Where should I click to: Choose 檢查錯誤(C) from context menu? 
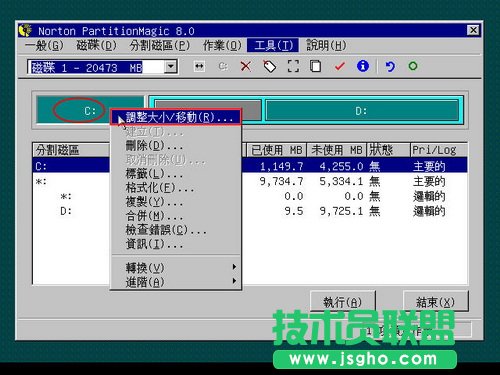pyautogui.click(x=176, y=230)
